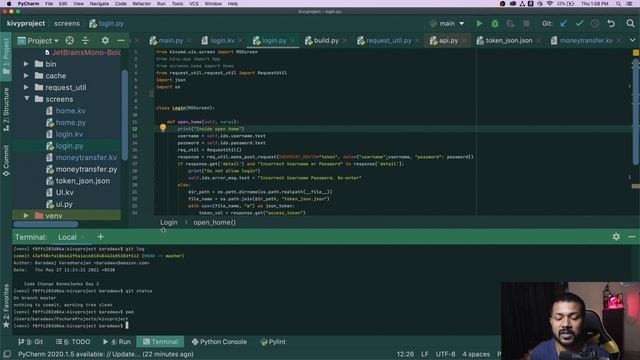
Task: Expand the venv folder
Action: tap(27, 216)
